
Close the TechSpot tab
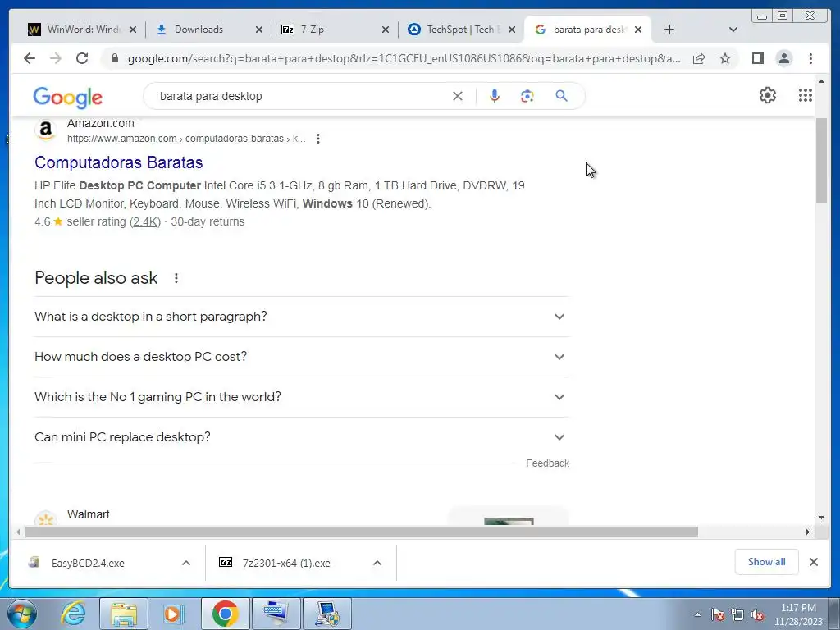click(512, 30)
